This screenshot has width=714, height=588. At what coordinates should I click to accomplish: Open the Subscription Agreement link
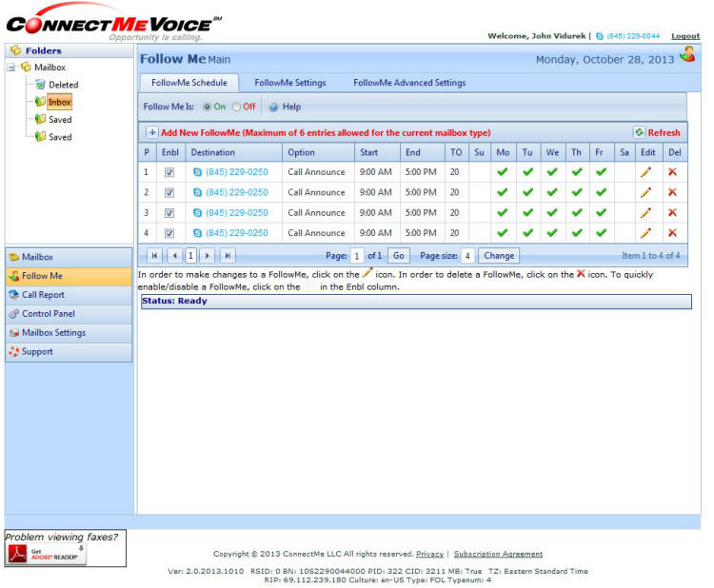498,554
